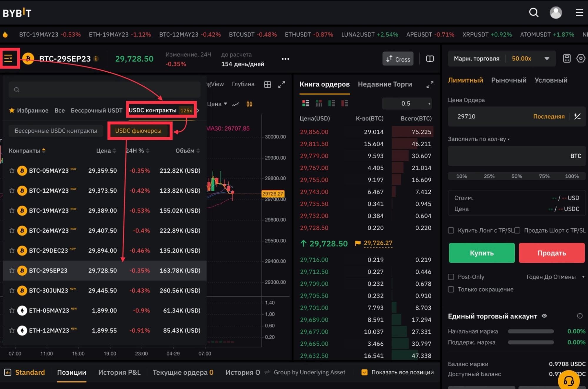Open the search magnifier in the header
Viewport: 588px width, 389px height.
coord(534,13)
